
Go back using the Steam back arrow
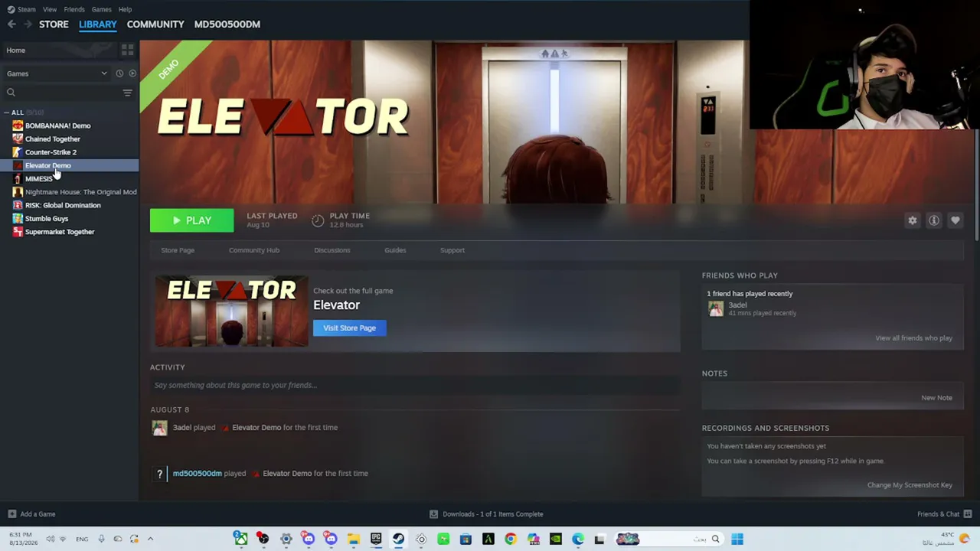click(x=11, y=24)
